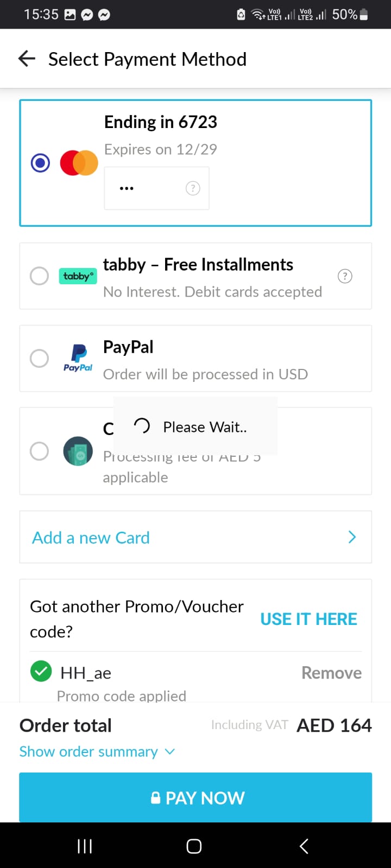Open Android recent apps button
Screen dimensions: 391x868
(x=85, y=846)
